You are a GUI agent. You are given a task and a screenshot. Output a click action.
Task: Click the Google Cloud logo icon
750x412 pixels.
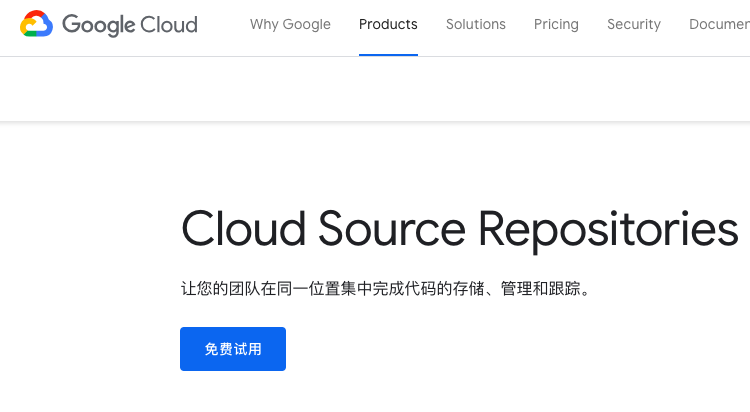click(36, 23)
